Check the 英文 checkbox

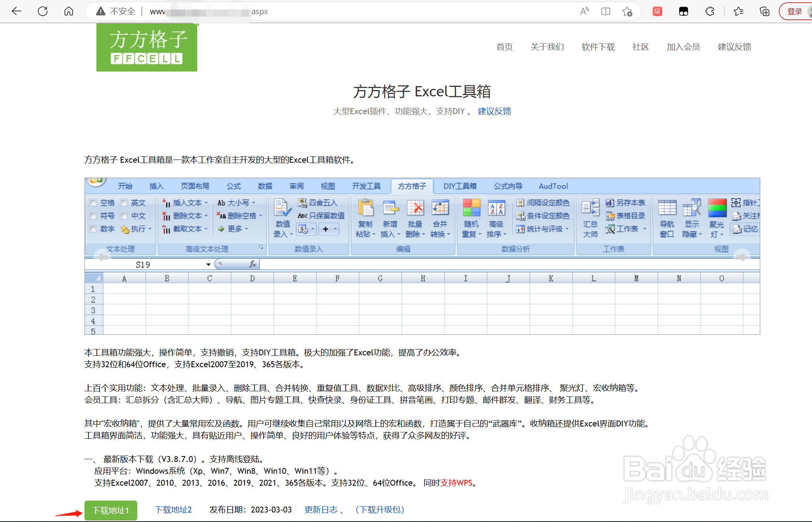124,203
